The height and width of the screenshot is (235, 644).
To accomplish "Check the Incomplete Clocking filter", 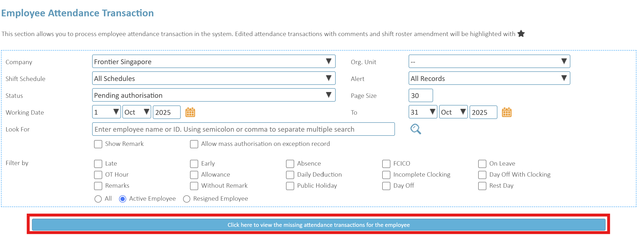I will (x=386, y=175).
